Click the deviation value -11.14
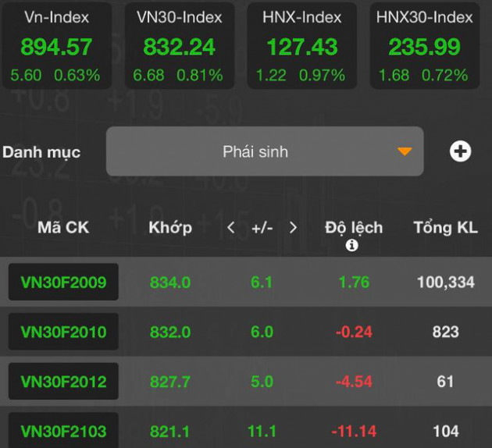The height and width of the screenshot is (448, 492). 354,432
